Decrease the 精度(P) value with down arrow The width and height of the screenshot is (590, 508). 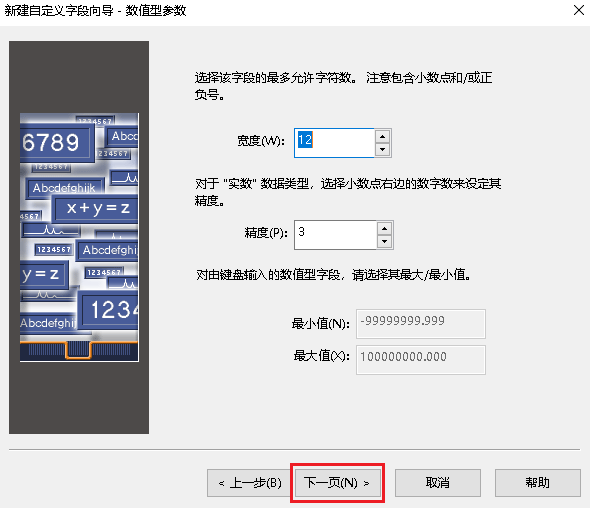click(x=385, y=241)
